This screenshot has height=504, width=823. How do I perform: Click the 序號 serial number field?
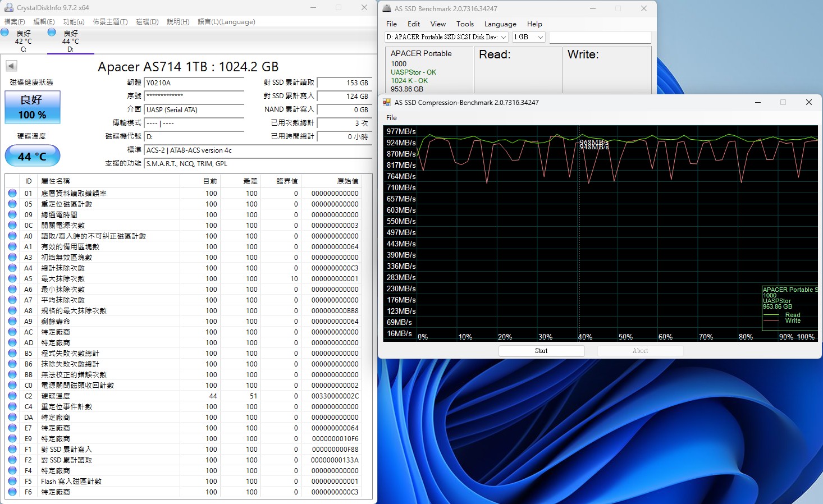pyautogui.click(x=194, y=97)
